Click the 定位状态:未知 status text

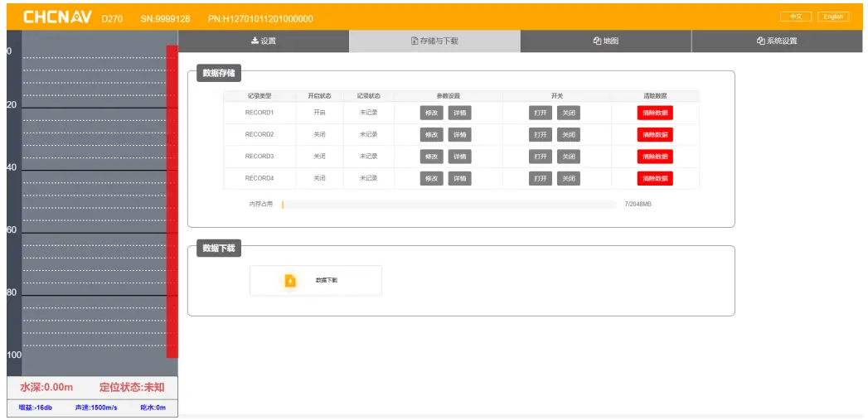point(132,387)
